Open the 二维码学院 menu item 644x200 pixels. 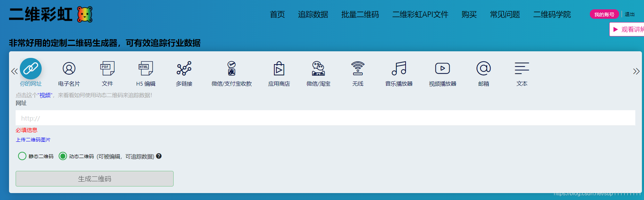(552, 15)
